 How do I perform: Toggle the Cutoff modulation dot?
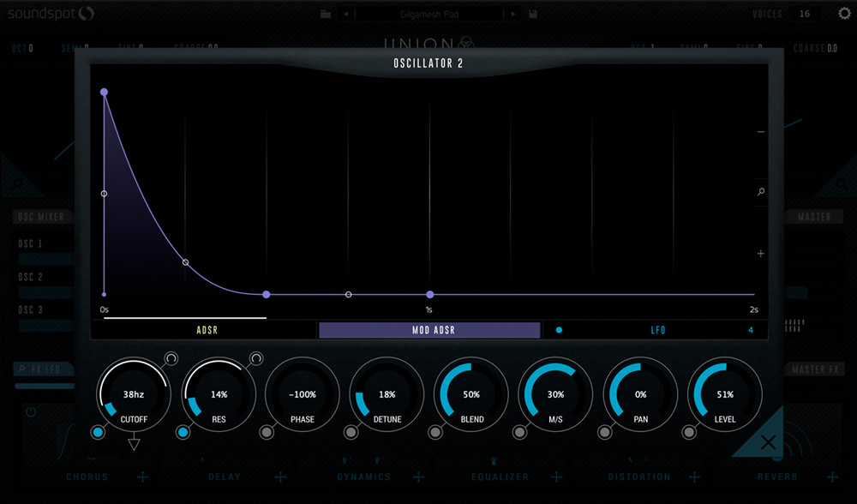tap(98, 433)
